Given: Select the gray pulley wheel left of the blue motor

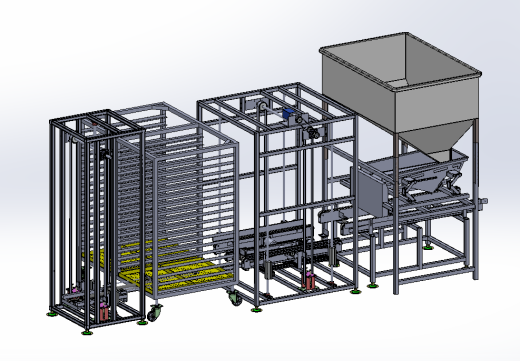Looking at the screenshot, I should pyautogui.click(x=262, y=107).
